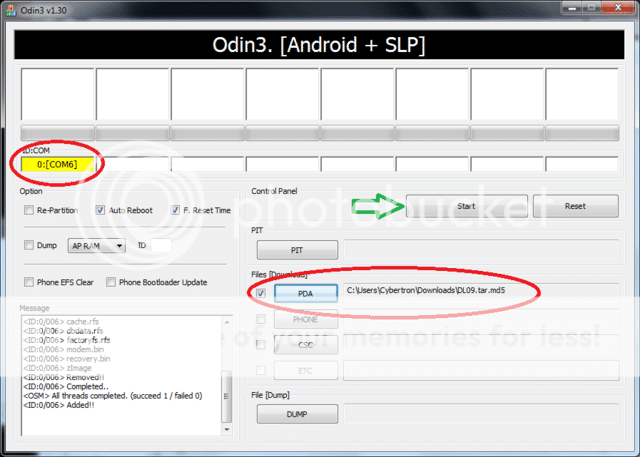
Task: Enable the Dump checkbox
Action: [29, 245]
